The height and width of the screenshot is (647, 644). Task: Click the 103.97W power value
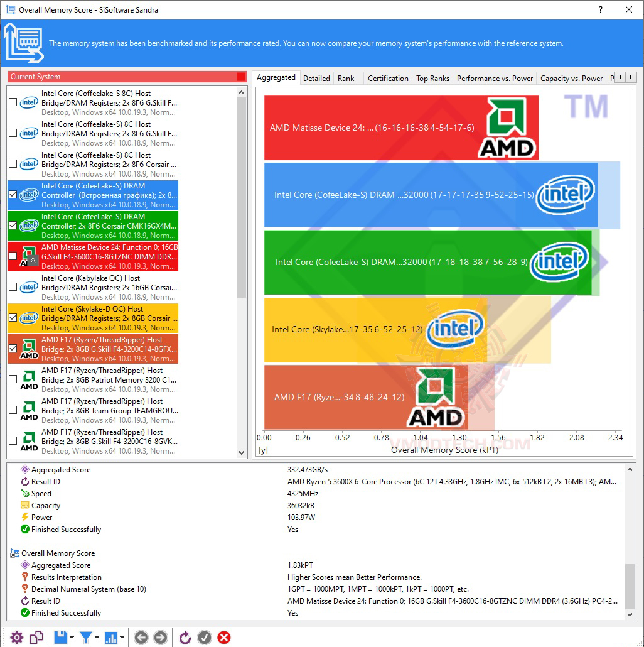coord(301,518)
